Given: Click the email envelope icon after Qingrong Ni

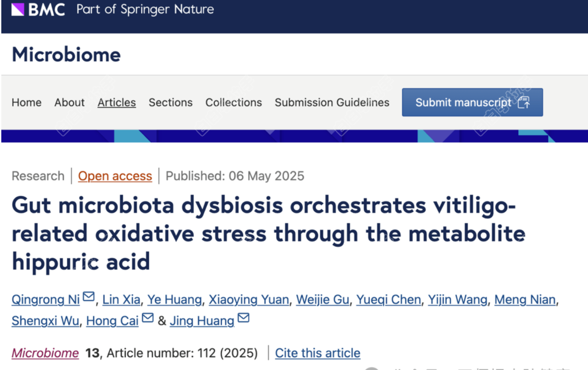Looking at the screenshot, I should [88, 297].
